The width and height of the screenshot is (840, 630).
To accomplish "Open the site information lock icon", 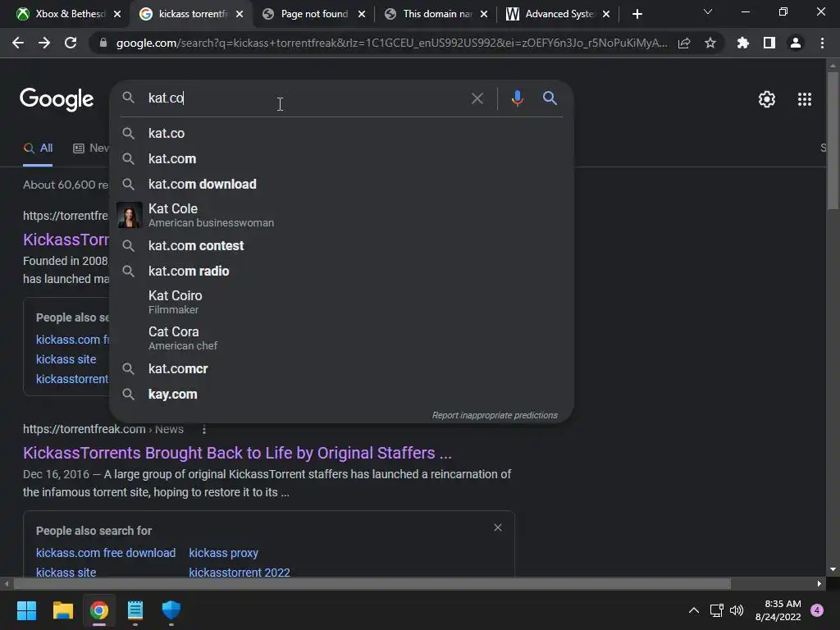I will point(103,43).
